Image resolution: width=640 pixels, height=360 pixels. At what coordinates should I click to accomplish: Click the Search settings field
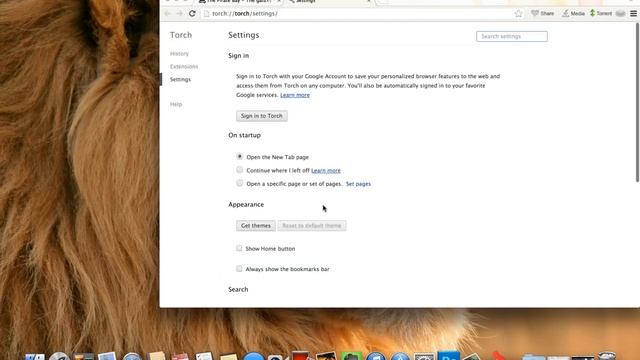512,36
